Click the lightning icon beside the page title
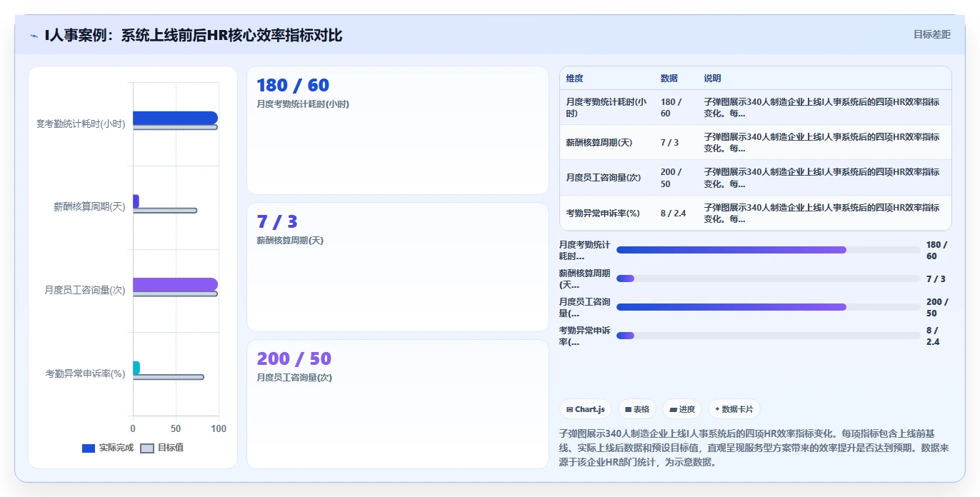Screen dimensions: 980x497 (x=34, y=36)
